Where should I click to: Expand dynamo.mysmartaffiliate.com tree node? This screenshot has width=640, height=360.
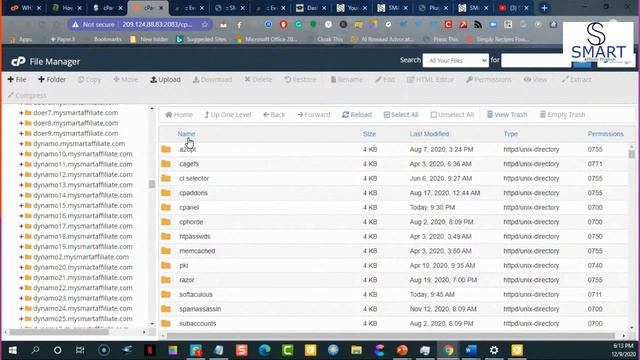point(21,144)
